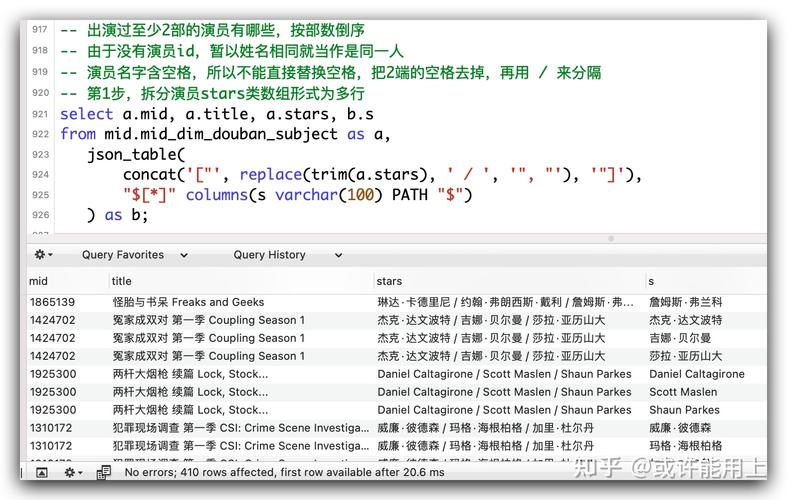The width and height of the screenshot is (787, 500).
Task: Select the s cell 威廉·彼德森
Action: (680, 428)
